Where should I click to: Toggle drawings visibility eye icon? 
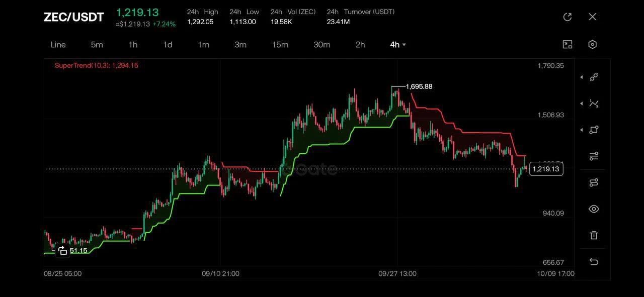[594, 209]
